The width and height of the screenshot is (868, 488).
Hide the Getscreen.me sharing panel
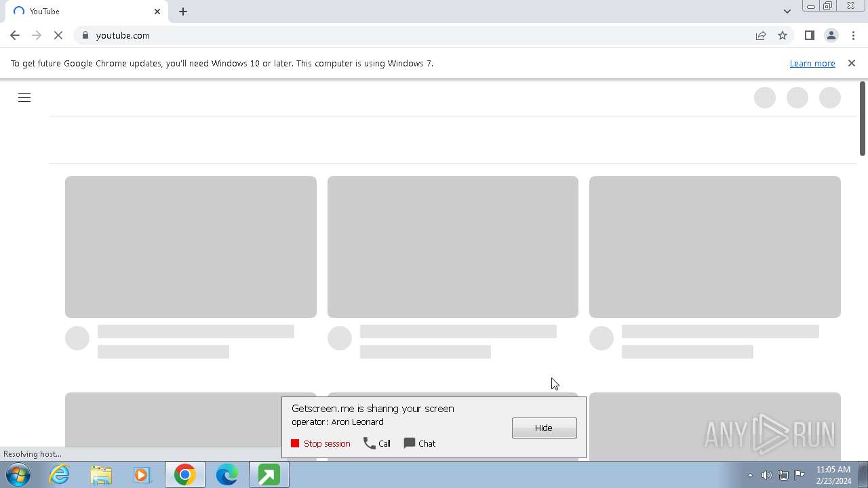tap(544, 428)
